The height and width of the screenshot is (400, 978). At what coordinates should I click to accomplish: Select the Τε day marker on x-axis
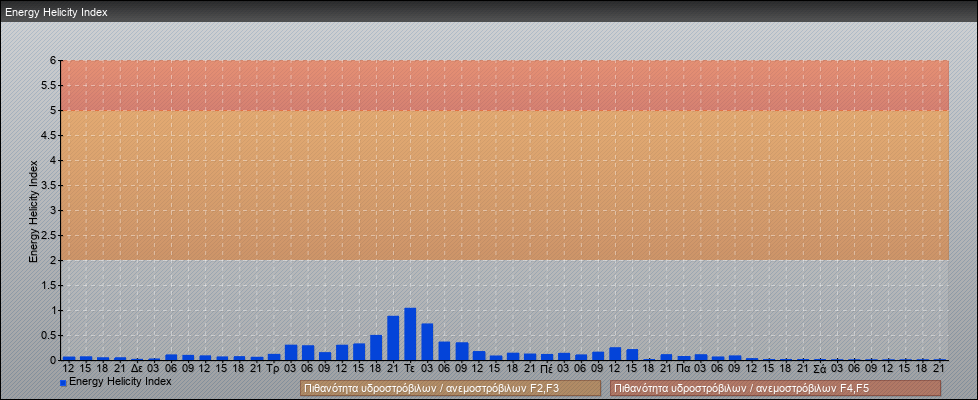tap(410, 368)
